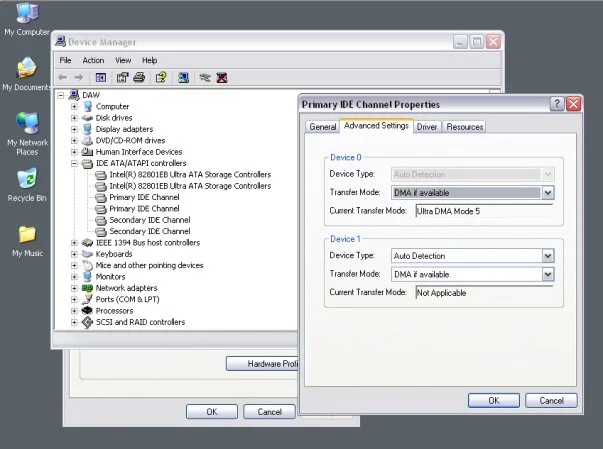Open Device 0 Transfer Mode dropdown
603x449 pixels.
pyautogui.click(x=548, y=192)
